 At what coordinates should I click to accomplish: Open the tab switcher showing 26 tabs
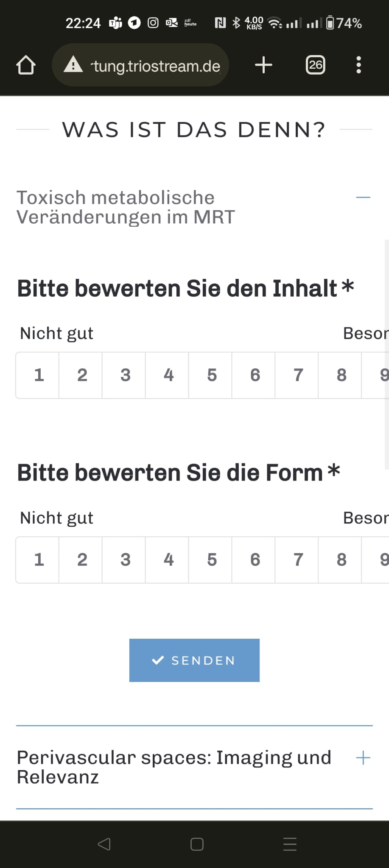pyautogui.click(x=315, y=65)
